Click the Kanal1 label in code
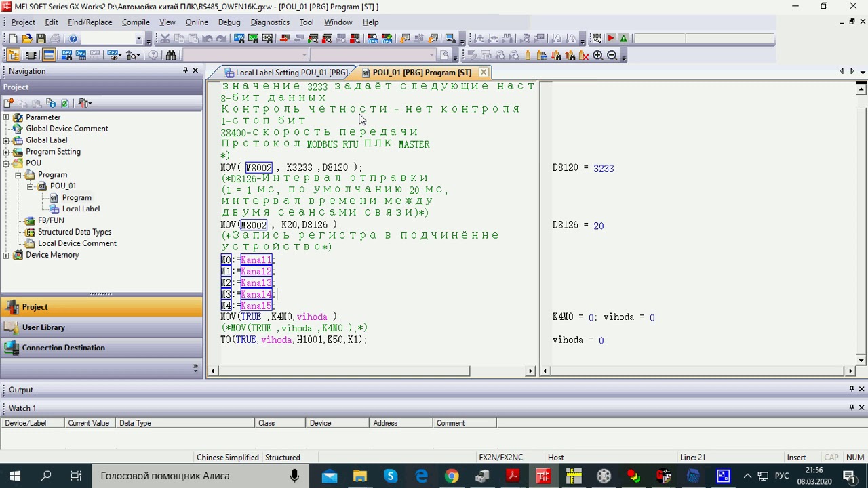This screenshot has width=868, height=488. 256,260
